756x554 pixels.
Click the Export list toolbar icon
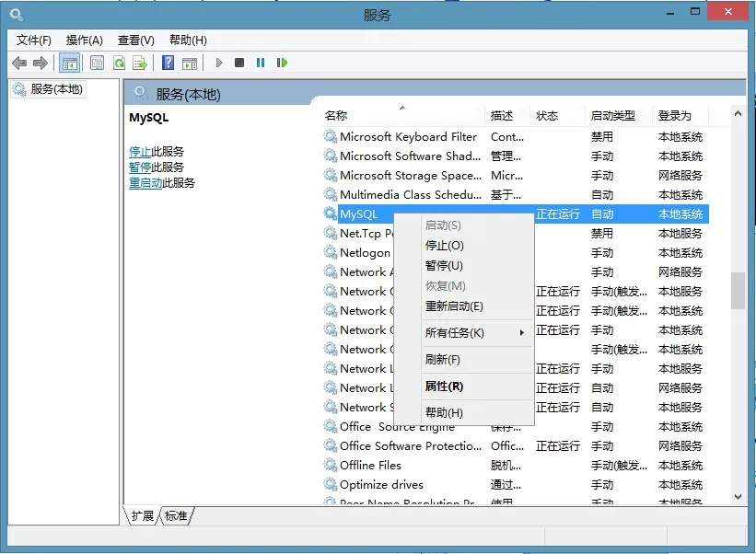coord(138,63)
